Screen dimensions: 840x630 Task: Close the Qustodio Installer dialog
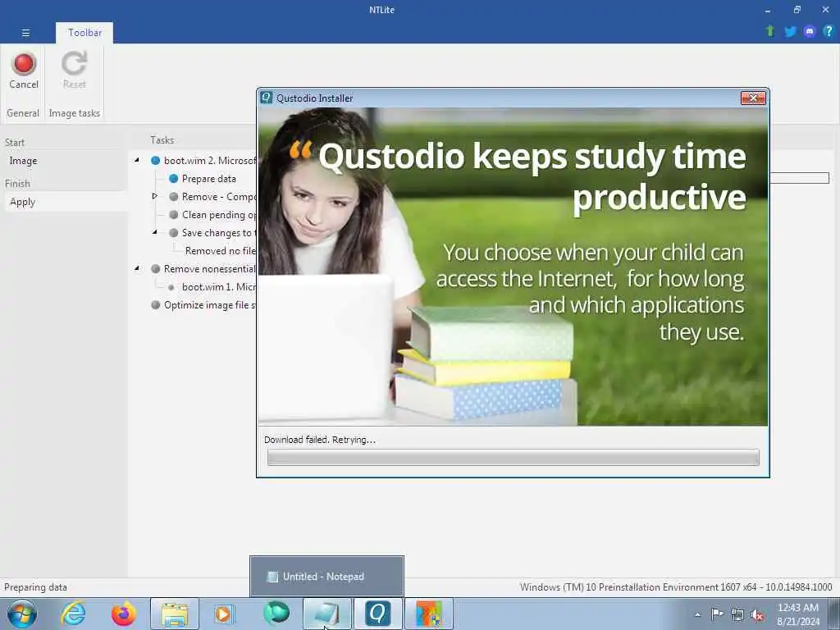pyautogui.click(x=753, y=98)
